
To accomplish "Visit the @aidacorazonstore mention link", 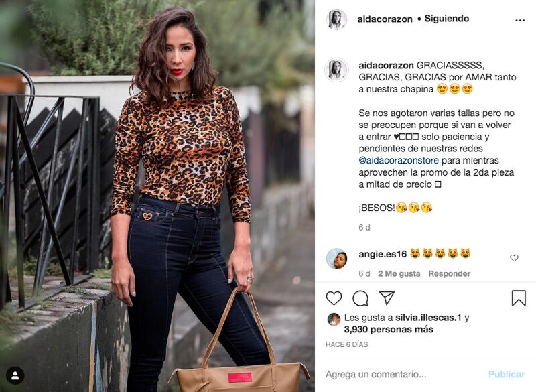I will (x=399, y=160).
